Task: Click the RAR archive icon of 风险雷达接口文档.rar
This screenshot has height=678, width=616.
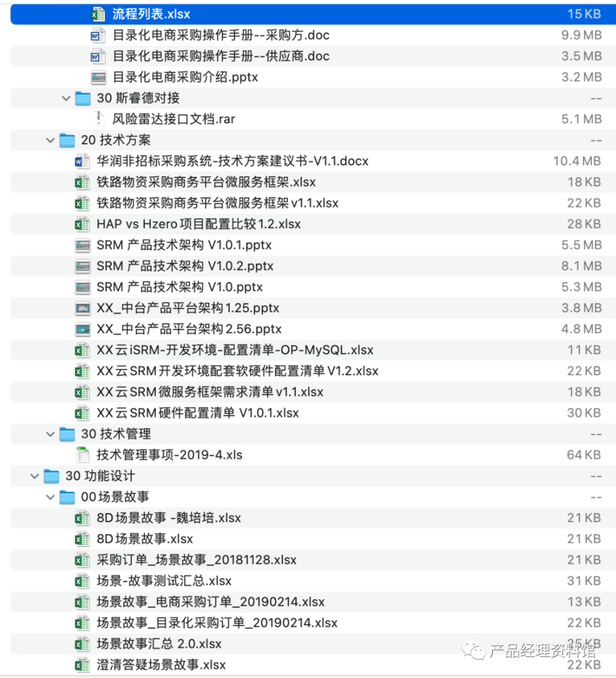Action: pyautogui.click(x=97, y=119)
